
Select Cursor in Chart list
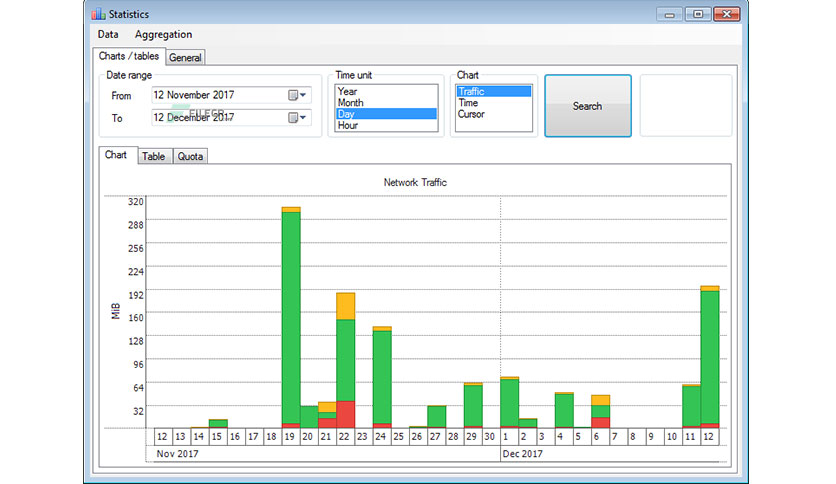pyautogui.click(x=494, y=114)
